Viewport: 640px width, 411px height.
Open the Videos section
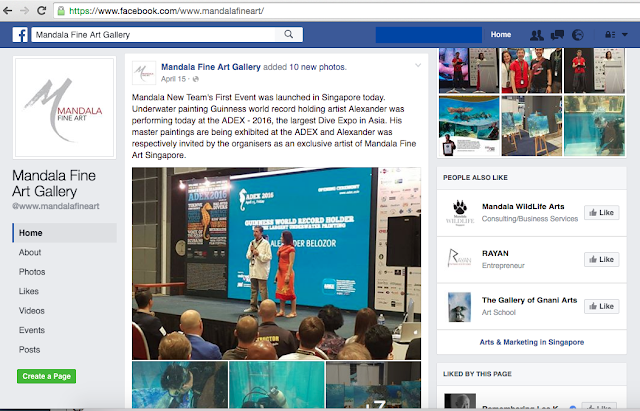point(31,311)
